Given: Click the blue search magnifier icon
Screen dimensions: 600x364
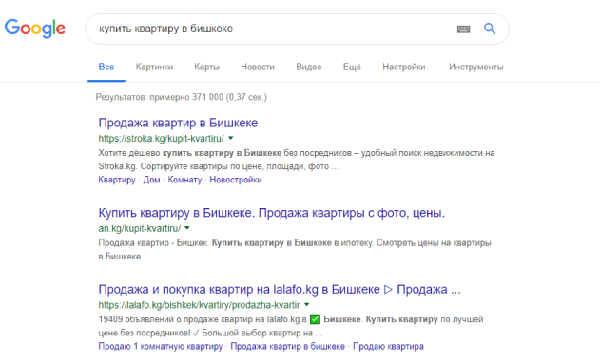Looking at the screenshot, I should pos(490,29).
